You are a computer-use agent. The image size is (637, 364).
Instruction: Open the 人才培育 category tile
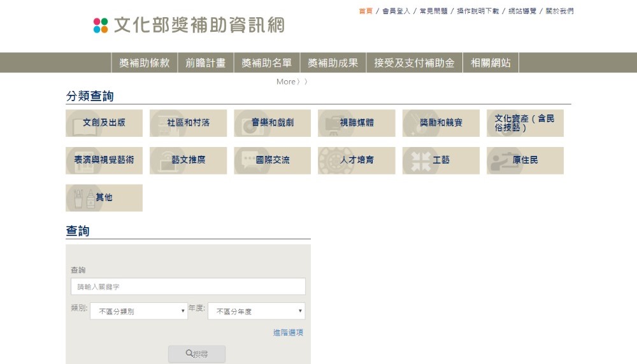coord(356,161)
